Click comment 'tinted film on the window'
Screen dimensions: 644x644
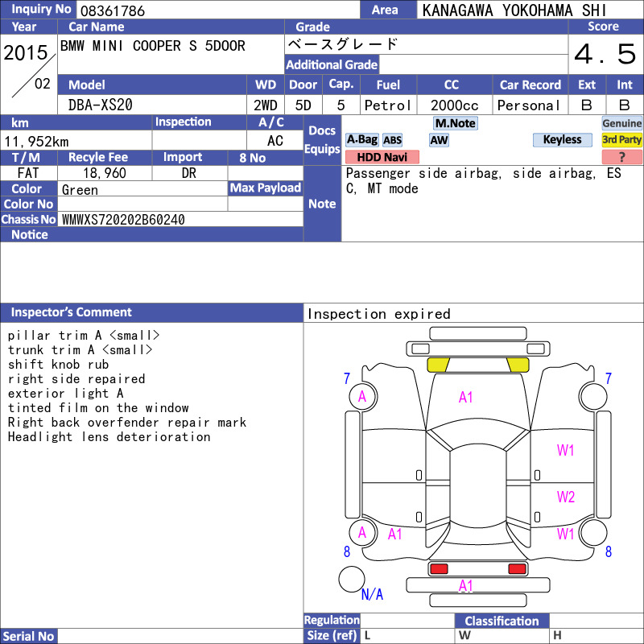tap(98, 408)
